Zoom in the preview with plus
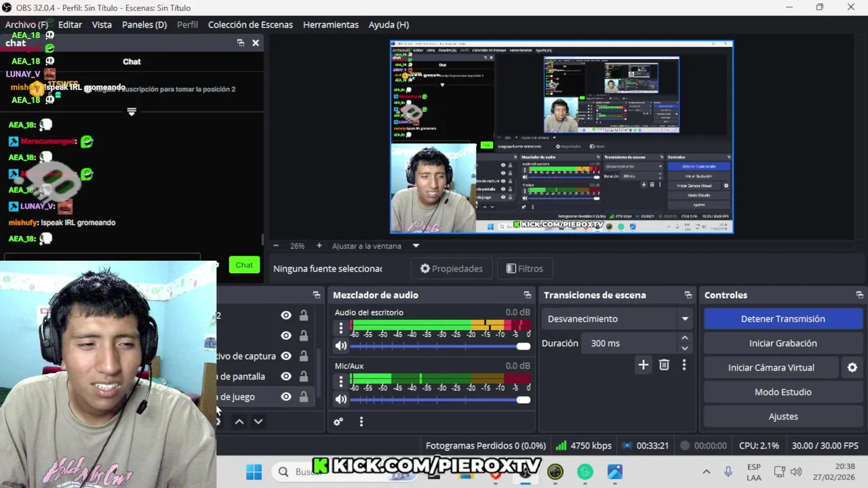Viewport: 868px width, 488px height. click(319, 246)
